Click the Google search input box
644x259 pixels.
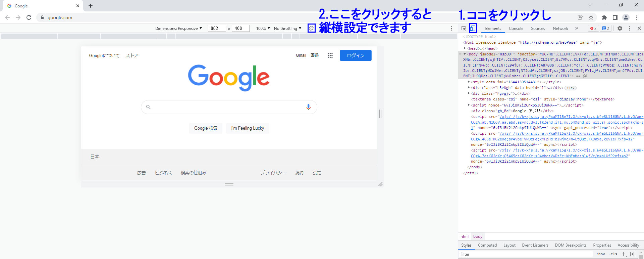(x=229, y=107)
